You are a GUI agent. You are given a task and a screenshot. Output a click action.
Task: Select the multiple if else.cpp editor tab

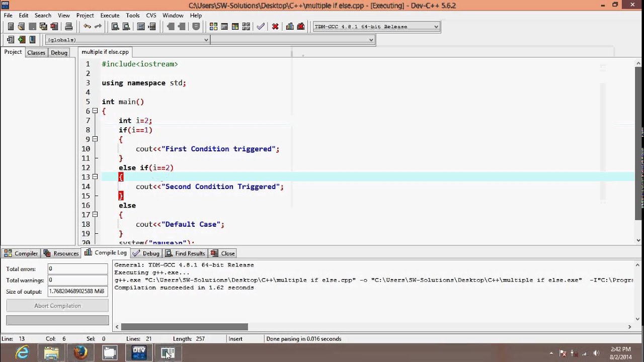pyautogui.click(x=105, y=52)
